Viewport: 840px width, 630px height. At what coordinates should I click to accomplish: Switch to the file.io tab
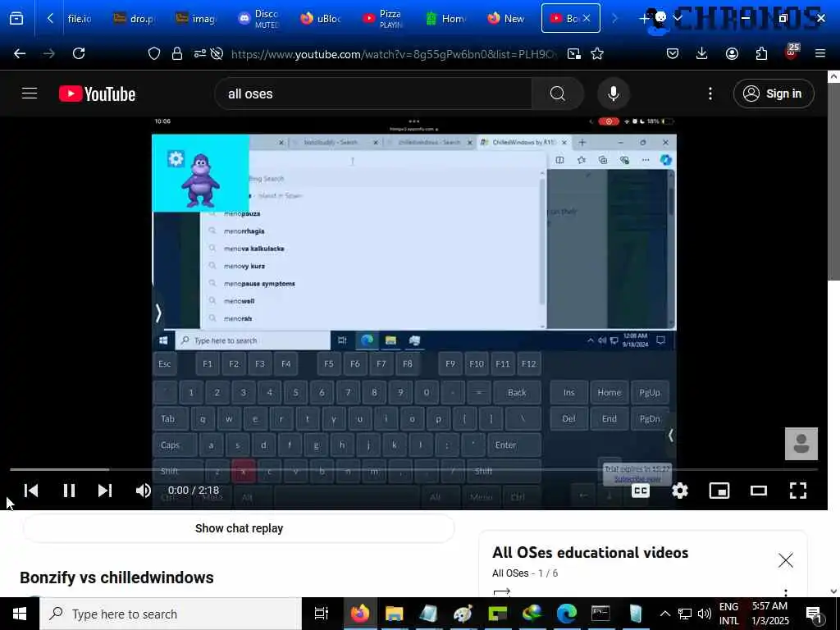[80, 19]
